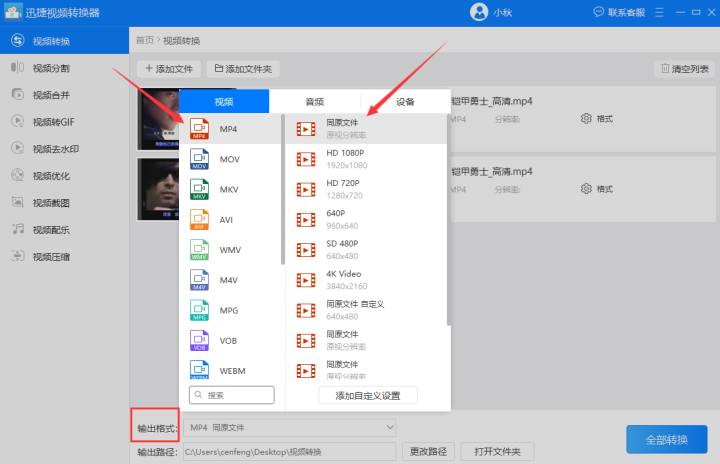This screenshot has height=464, width=720.
Task: Click the second video thumbnail
Action: point(158,189)
